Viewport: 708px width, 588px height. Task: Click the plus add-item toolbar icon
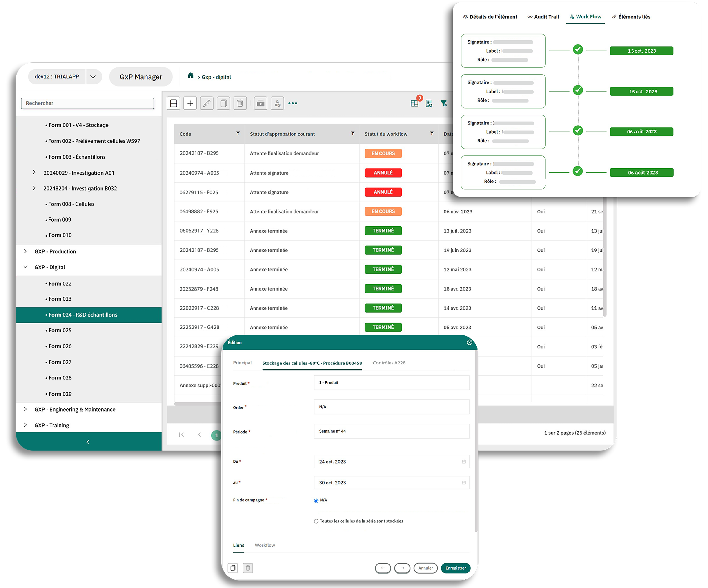coord(190,103)
